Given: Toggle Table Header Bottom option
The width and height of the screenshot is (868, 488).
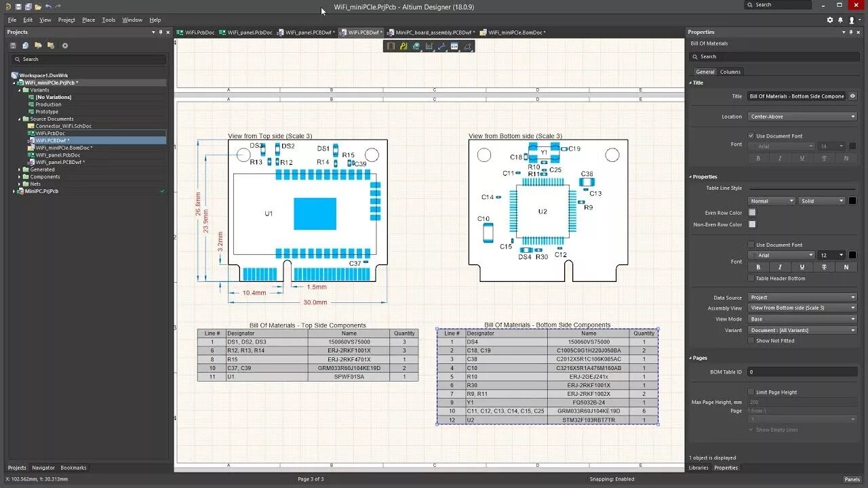Looking at the screenshot, I should (751, 278).
